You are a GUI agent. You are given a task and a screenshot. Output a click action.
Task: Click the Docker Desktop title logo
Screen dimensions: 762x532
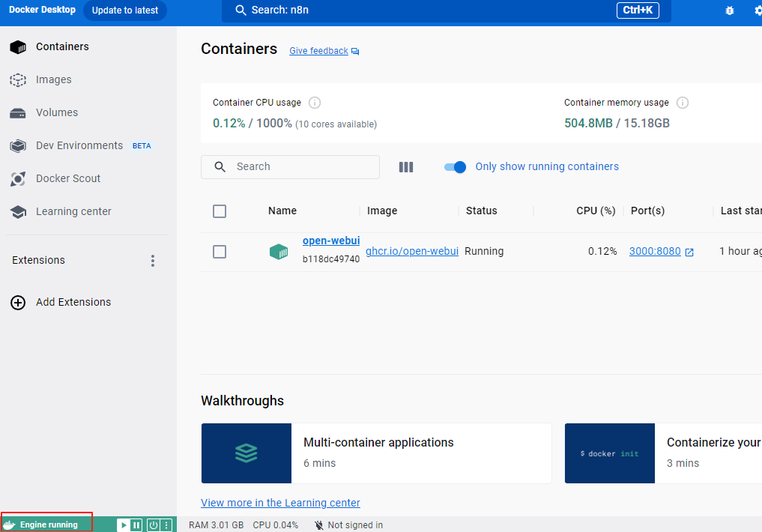click(42, 10)
